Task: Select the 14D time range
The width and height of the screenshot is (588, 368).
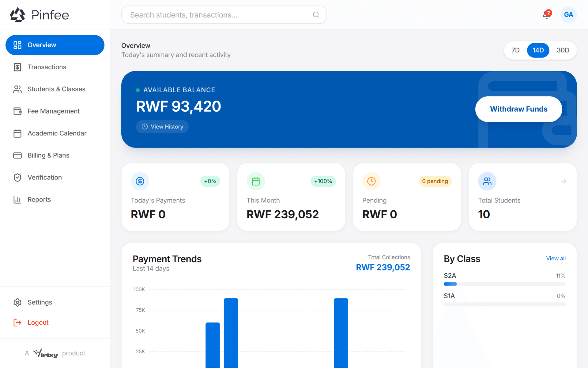Action: point(538,50)
